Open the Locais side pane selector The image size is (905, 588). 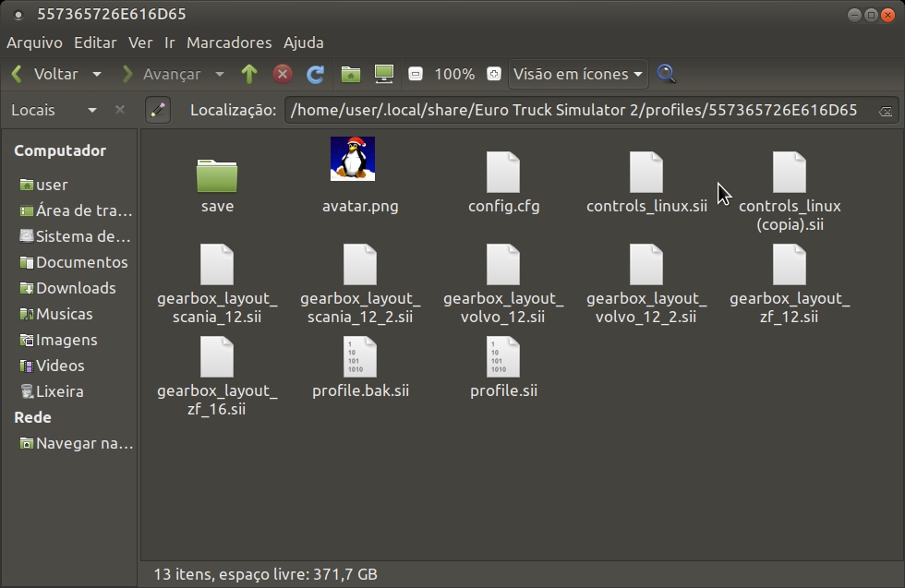click(x=54, y=110)
